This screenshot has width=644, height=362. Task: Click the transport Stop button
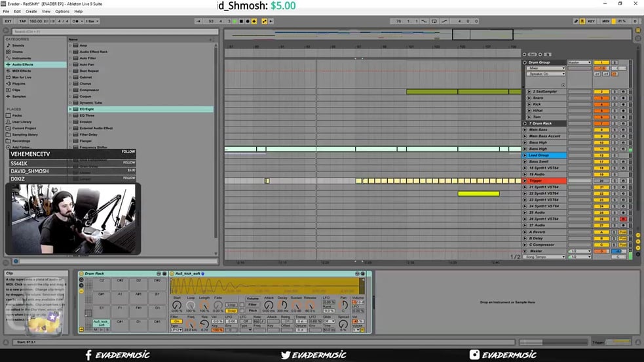pyautogui.click(x=241, y=22)
